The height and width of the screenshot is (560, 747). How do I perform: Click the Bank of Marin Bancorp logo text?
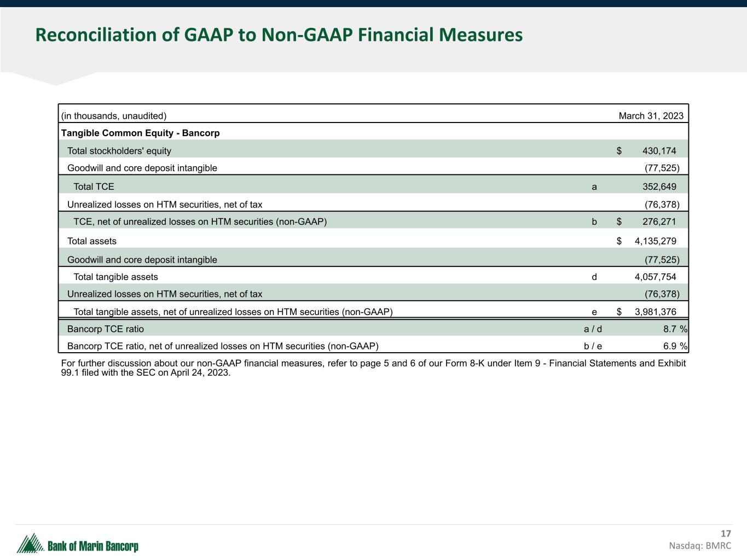click(93, 546)
